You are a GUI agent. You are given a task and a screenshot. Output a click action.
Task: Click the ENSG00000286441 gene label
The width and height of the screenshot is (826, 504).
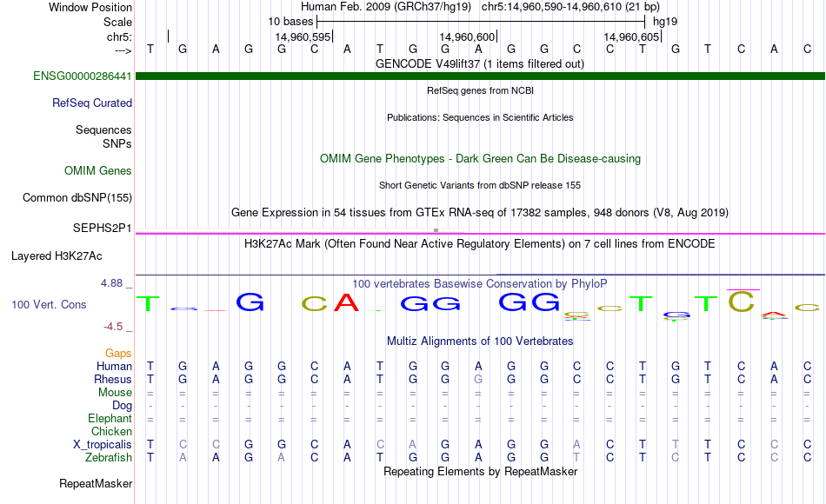(x=83, y=76)
